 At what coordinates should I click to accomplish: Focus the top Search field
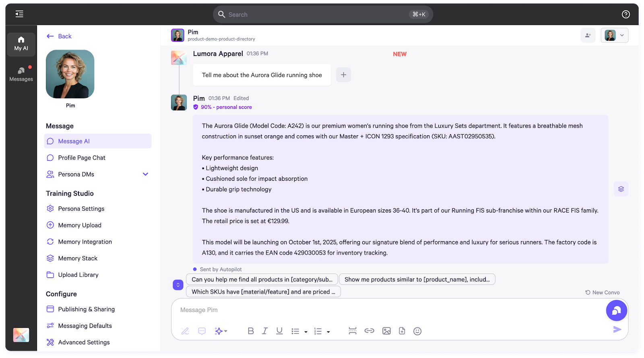click(323, 14)
